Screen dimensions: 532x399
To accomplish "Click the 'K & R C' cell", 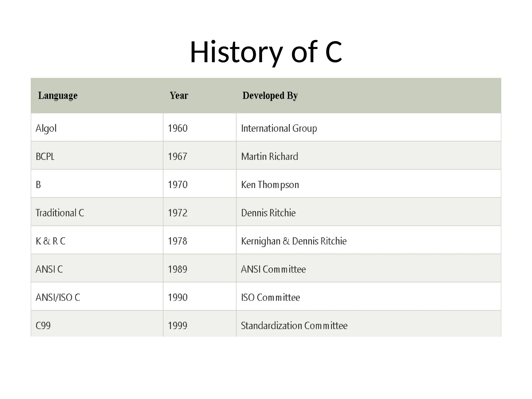I will point(50,241).
